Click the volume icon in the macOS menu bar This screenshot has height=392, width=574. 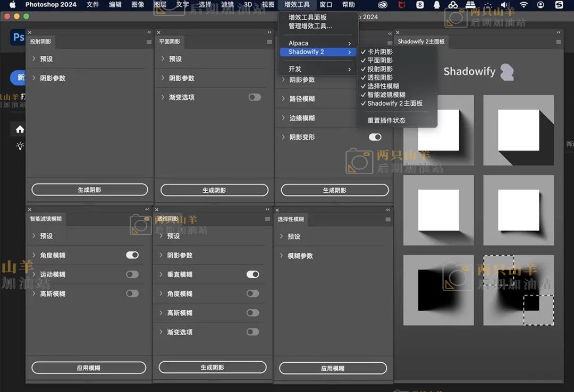(505, 5)
